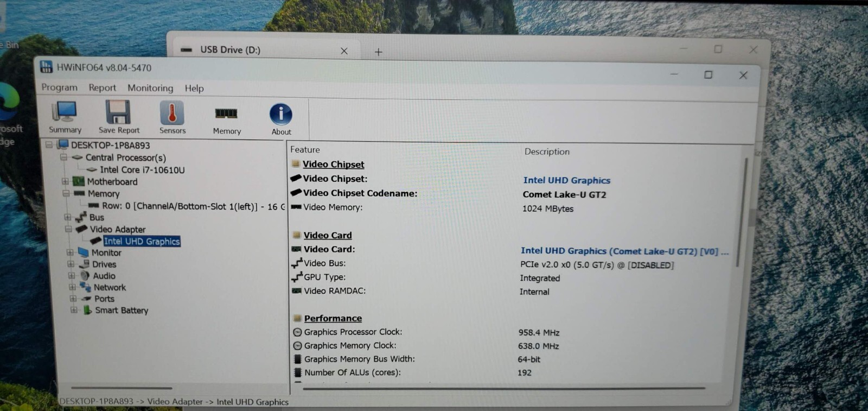This screenshot has width=868, height=411.
Task: Click the Performance section header icon
Action: [x=297, y=318]
